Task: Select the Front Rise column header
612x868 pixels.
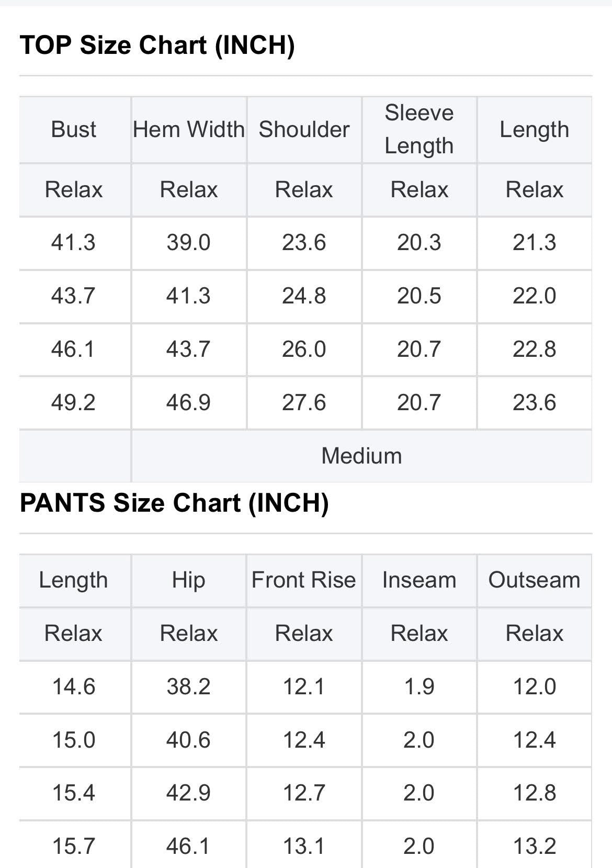Action: (x=304, y=580)
